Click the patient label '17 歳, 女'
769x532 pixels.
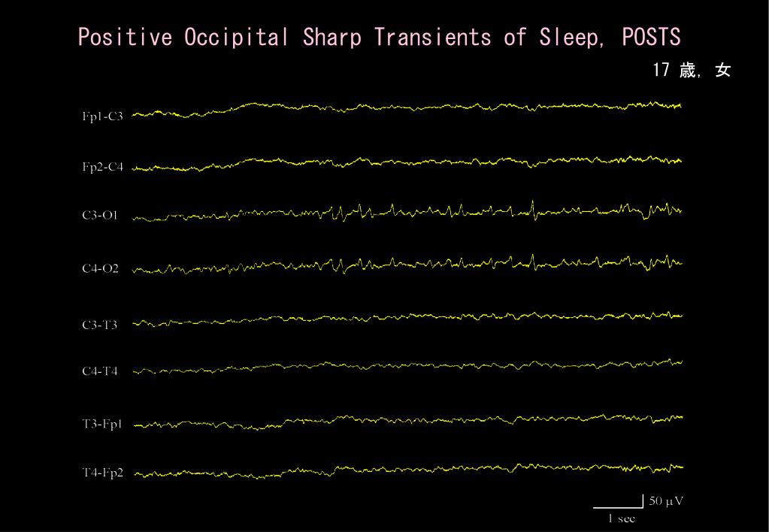click(x=692, y=70)
